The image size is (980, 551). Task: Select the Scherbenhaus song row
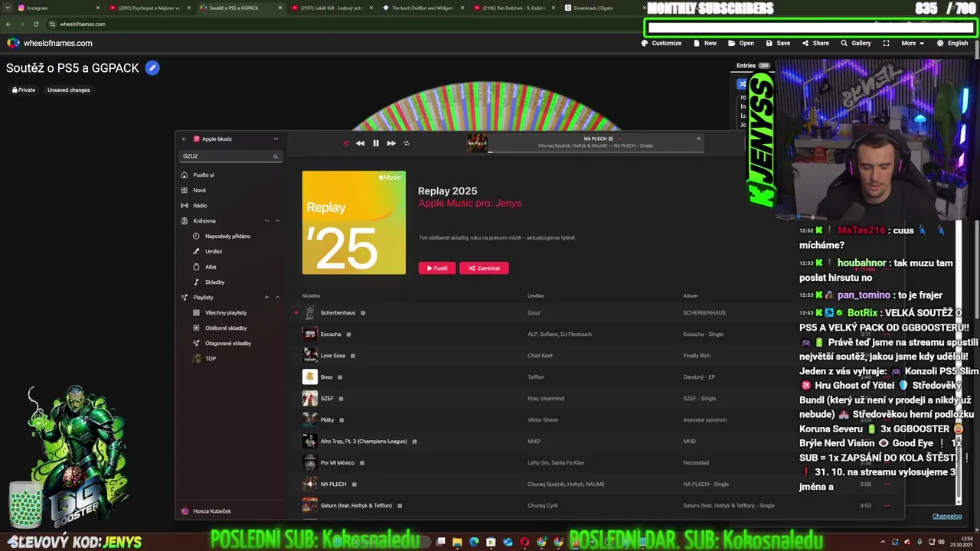pos(597,313)
